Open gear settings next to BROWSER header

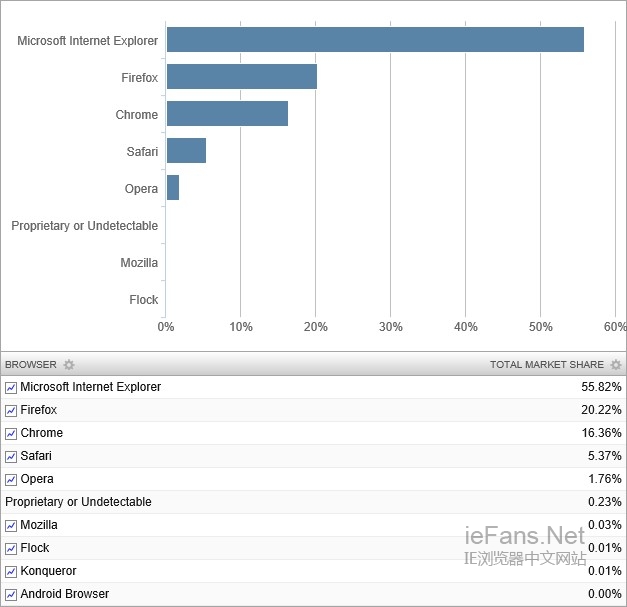pyautogui.click(x=69, y=365)
